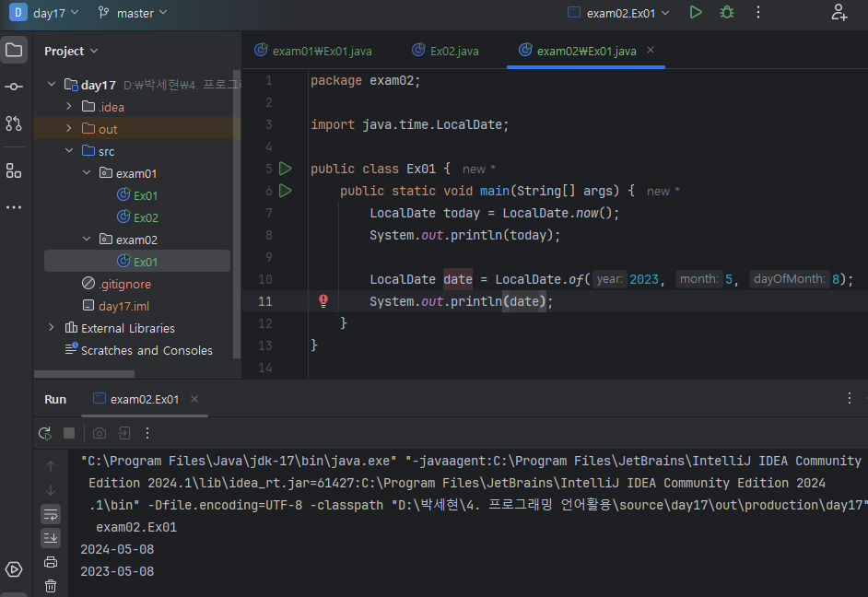Click the Rerun icon in Run panel
Screen dimensions: 868x597
click(x=44, y=433)
